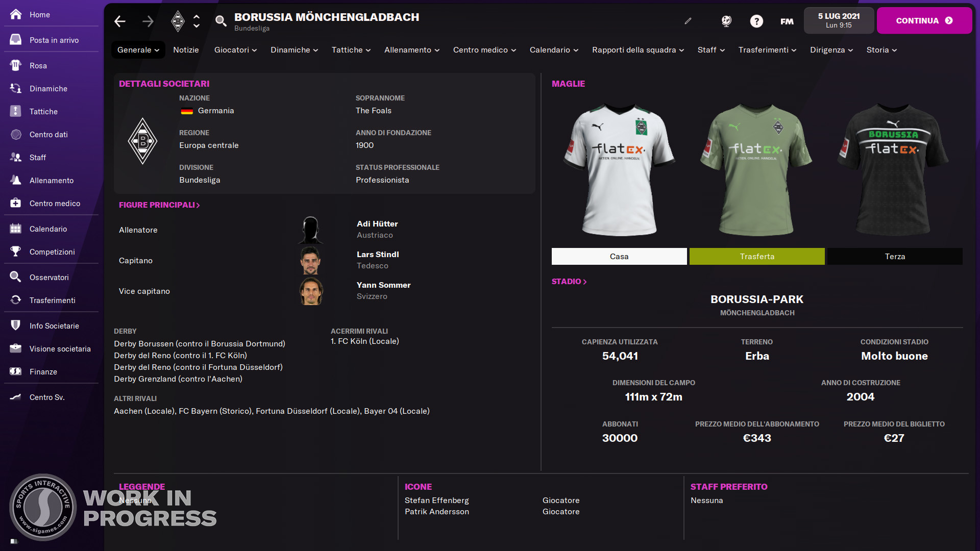The width and height of the screenshot is (980, 551).
Task: Expand Rapporti della squadra dropdown
Action: (x=638, y=50)
